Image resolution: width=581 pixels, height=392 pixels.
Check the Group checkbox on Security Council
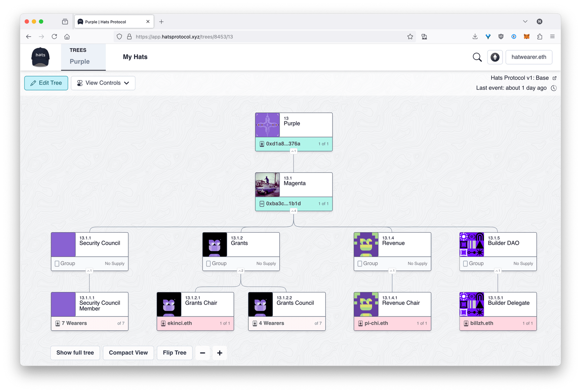57,263
